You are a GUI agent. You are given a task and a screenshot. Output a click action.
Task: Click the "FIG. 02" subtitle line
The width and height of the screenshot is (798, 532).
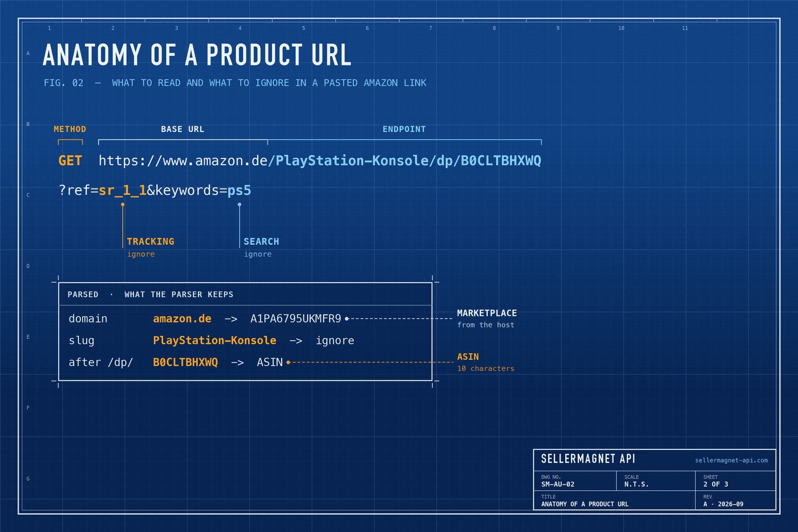point(235,83)
